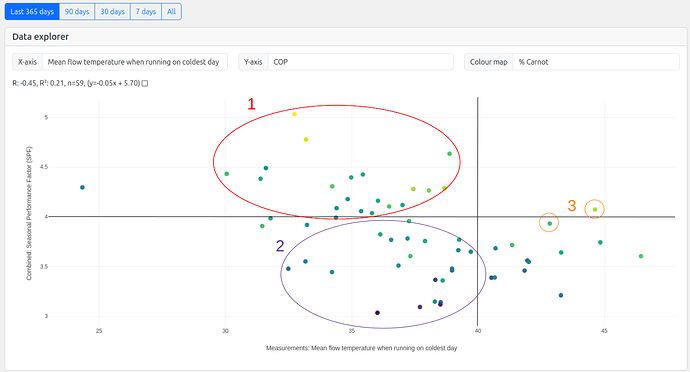690x372 pixels.
Task: Select the light green point near temperature 44.6
Action: [x=595, y=210]
